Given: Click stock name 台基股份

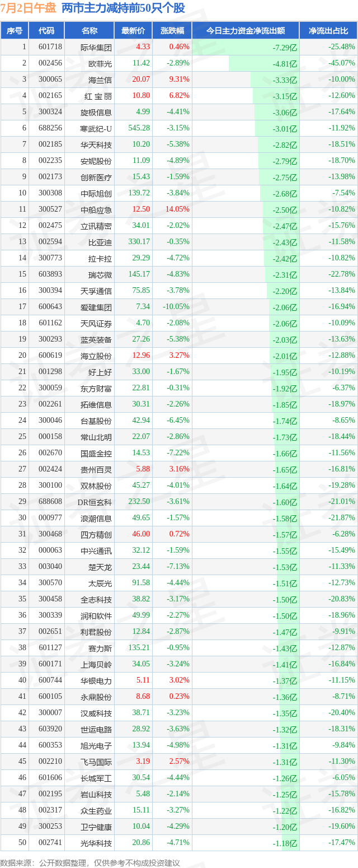Looking at the screenshot, I should coord(96,421).
